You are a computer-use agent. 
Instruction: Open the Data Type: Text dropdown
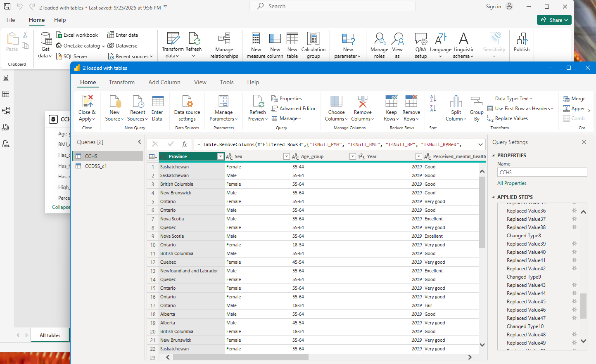[x=514, y=99]
